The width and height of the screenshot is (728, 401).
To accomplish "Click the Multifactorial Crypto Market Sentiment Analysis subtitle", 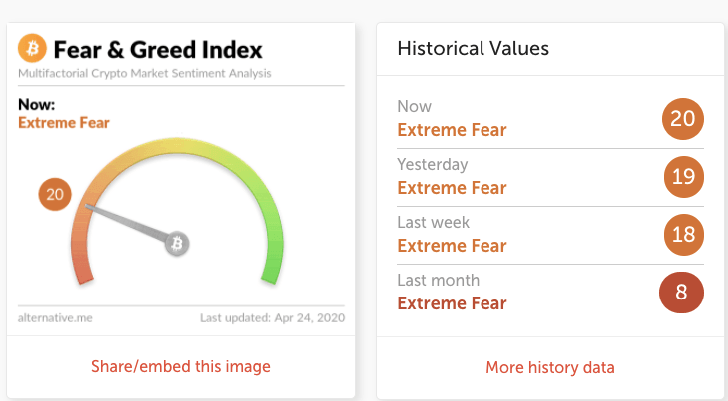I will coord(145,74).
